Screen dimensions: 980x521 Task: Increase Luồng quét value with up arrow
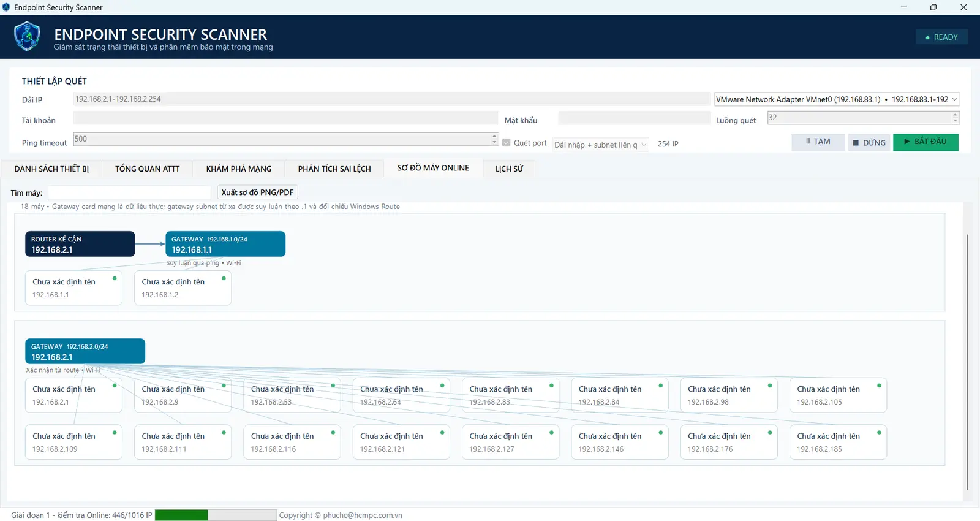pos(956,115)
